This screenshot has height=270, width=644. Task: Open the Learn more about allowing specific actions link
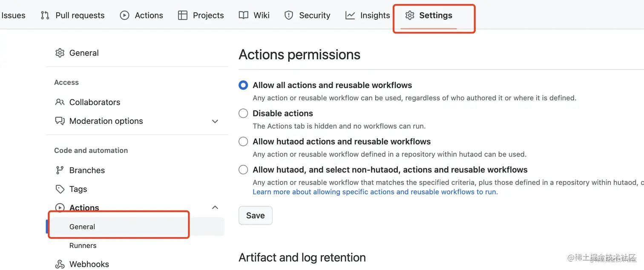click(375, 192)
